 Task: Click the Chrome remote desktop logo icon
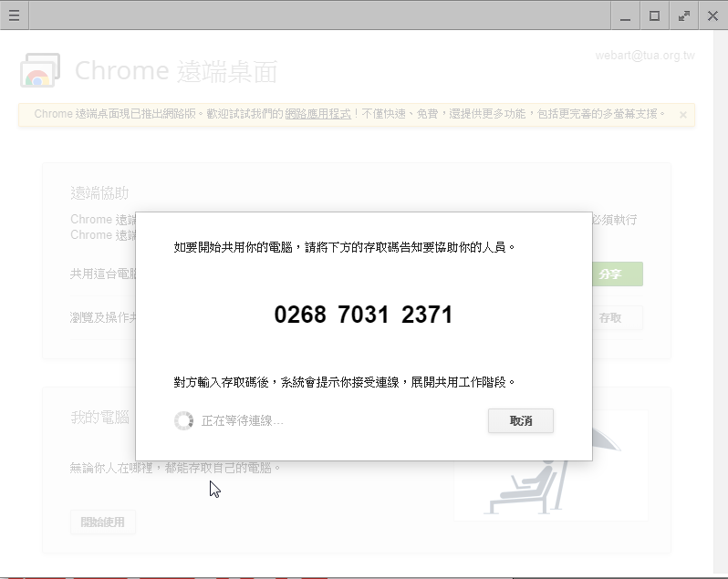point(40,70)
